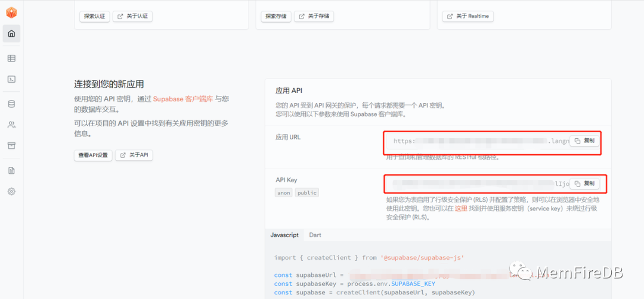Switch to the Dart code tab

(x=315, y=235)
